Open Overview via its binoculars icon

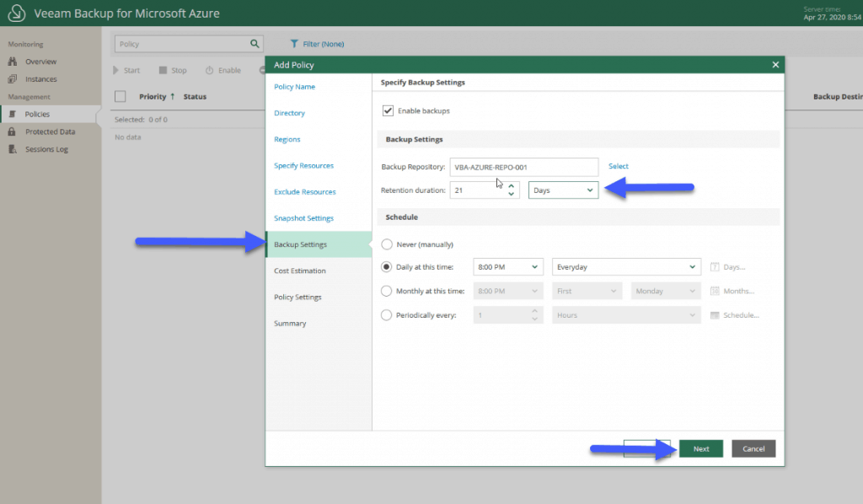(x=12, y=62)
